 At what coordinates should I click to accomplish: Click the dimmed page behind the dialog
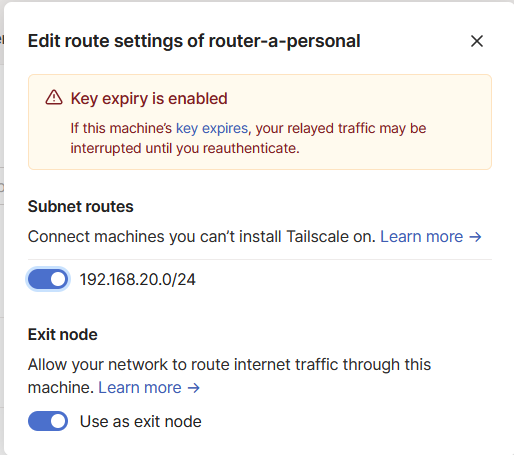click(2, 233)
